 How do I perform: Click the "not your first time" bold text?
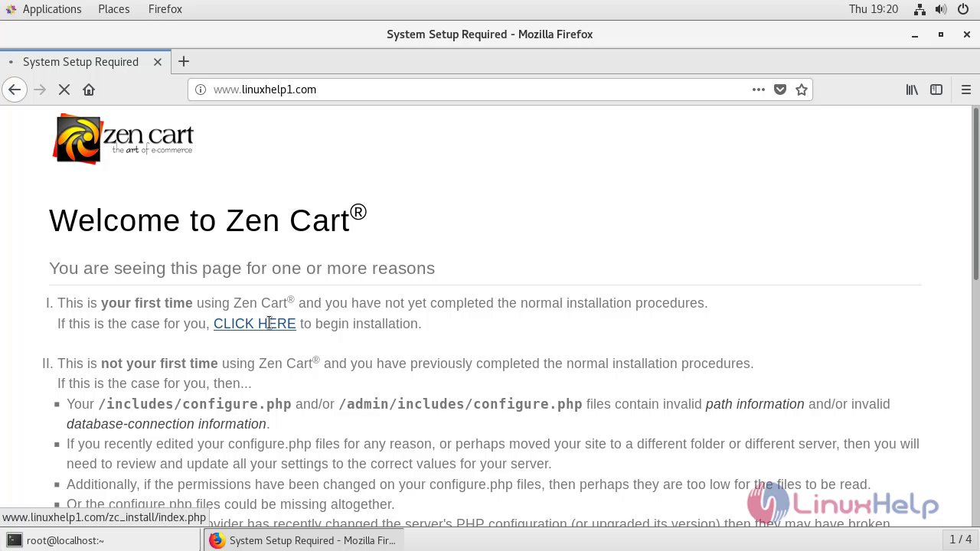(x=159, y=364)
